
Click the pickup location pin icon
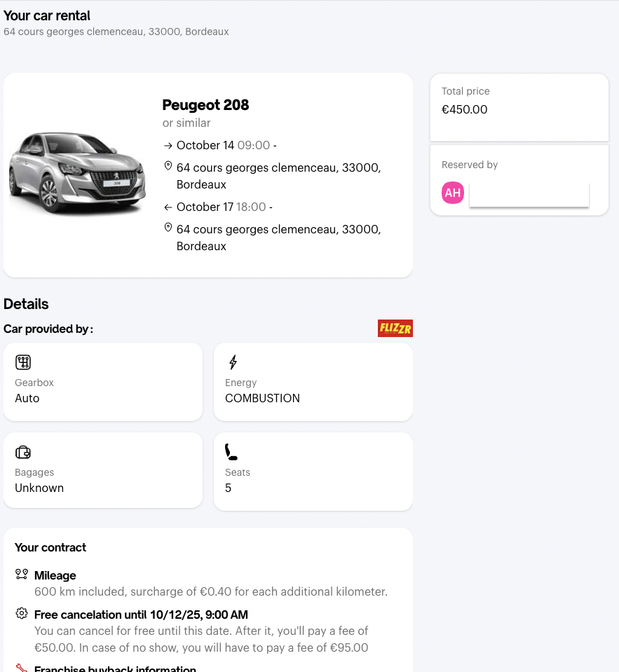[x=168, y=166]
